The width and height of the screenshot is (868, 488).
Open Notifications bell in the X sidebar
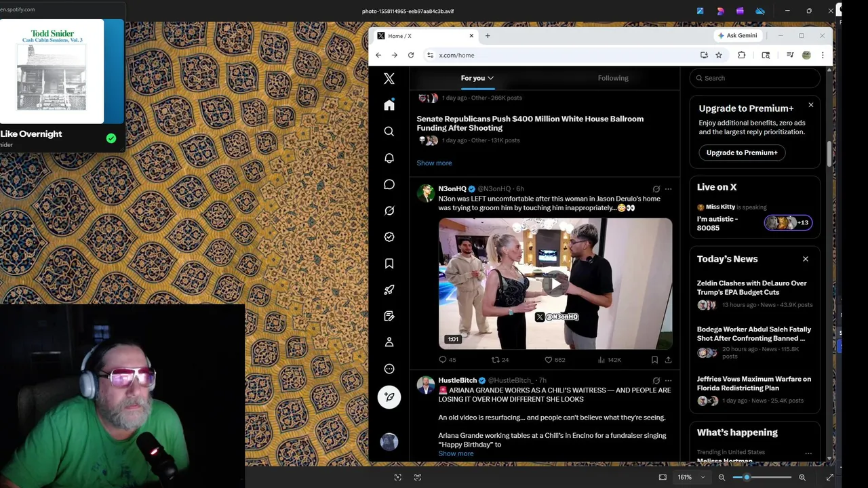coord(389,158)
